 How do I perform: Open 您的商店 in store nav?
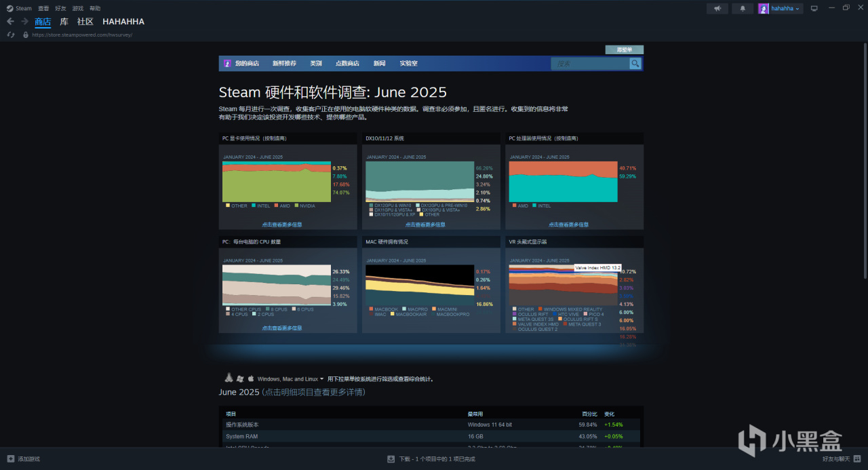click(x=247, y=63)
